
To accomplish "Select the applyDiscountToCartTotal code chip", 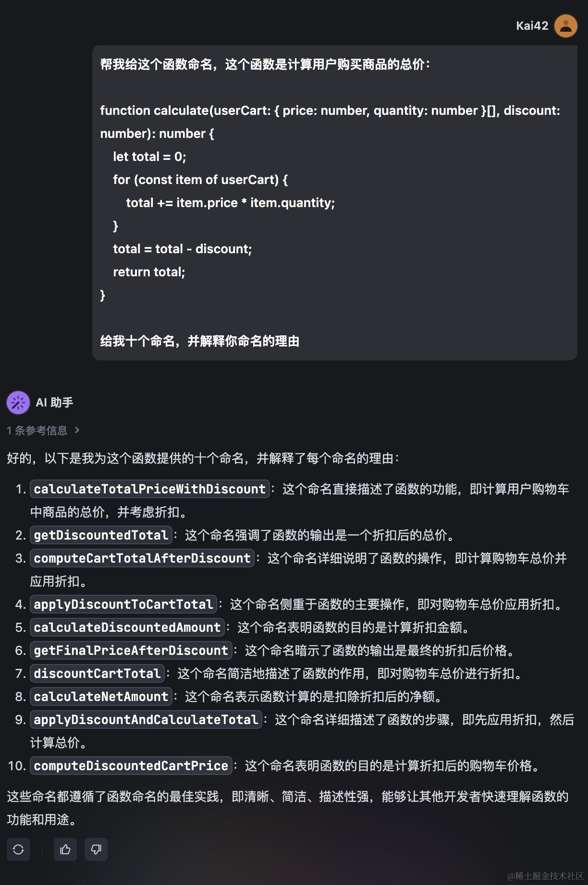I will 123,604.
